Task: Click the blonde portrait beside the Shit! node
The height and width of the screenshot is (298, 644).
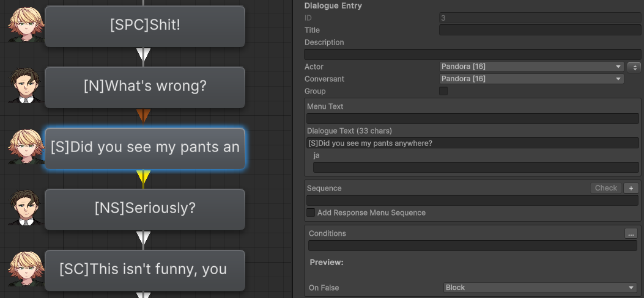Action: point(26,24)
